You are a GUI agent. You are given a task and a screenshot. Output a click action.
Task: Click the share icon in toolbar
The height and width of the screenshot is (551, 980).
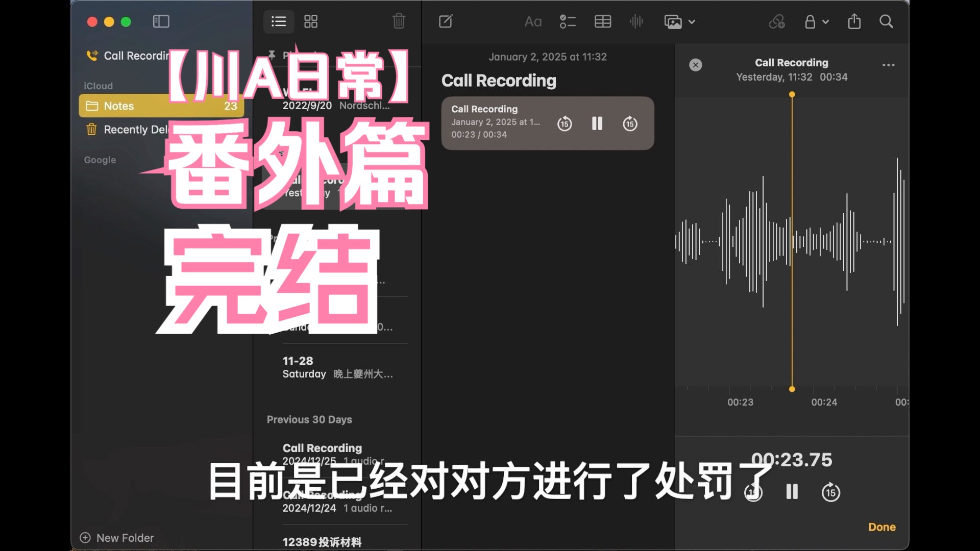pyautogui.click(x=854, y=21)
